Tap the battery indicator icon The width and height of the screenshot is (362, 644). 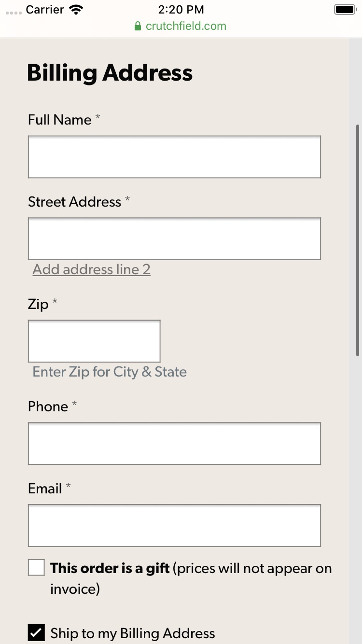coord(345,9)
